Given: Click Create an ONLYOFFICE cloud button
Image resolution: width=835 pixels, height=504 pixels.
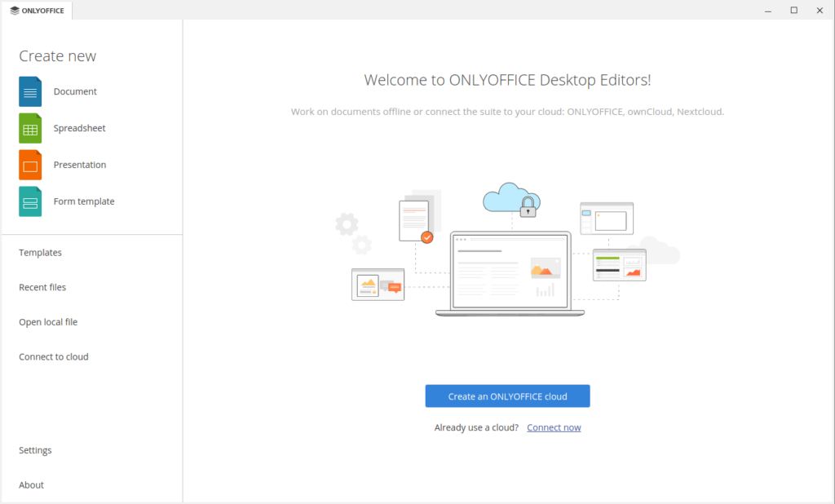Looking at the screenshot, I should tap(507, 396).
